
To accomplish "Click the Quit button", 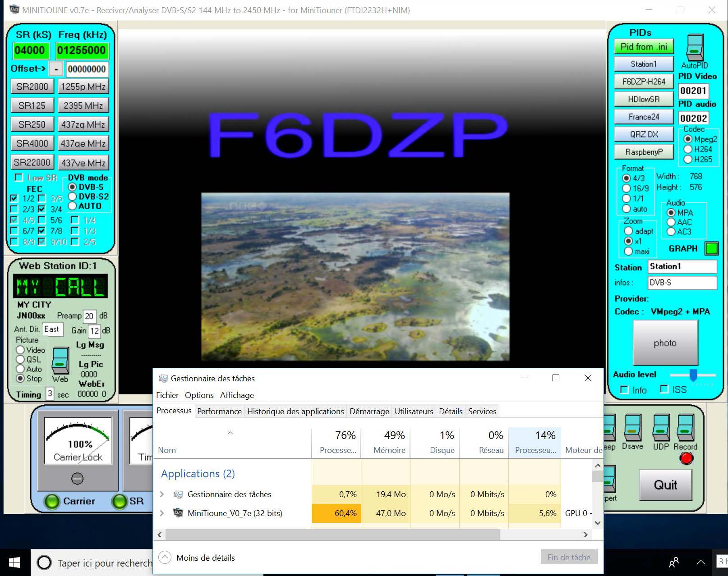I will (x=666, y=485).
